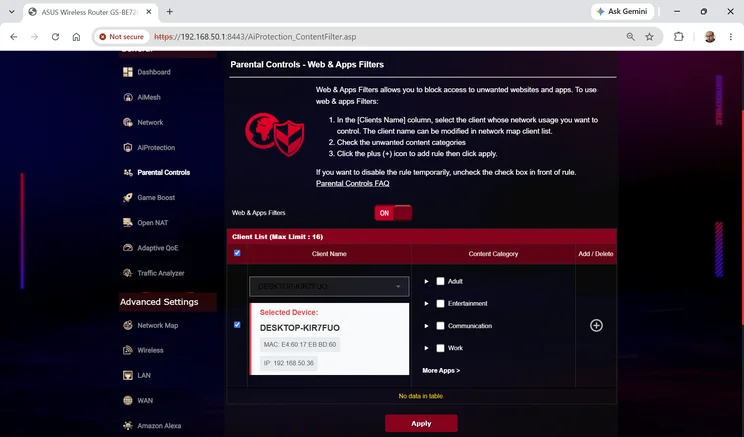Select the Wireless menu item
The width and height of the screenshot is (744, 437).
coord(150,350)
